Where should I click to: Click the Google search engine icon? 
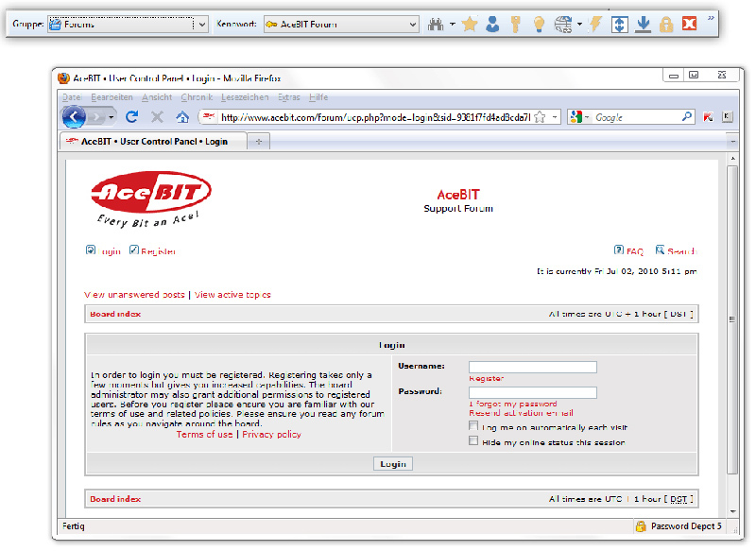tap(576, 116)
